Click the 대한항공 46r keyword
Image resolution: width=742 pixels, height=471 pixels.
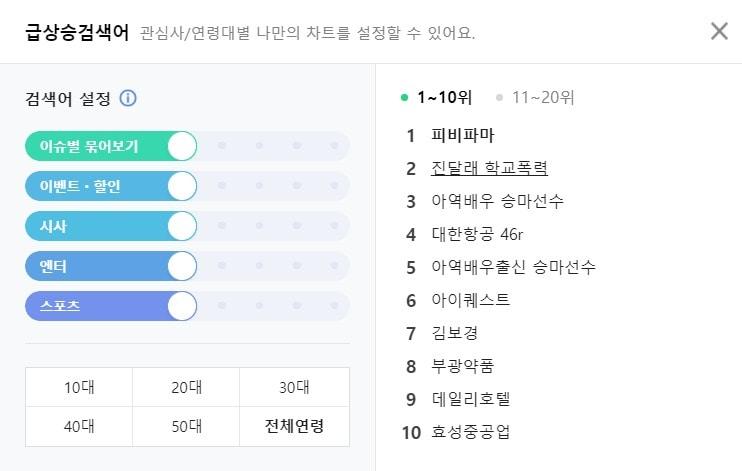pos(477,234)
